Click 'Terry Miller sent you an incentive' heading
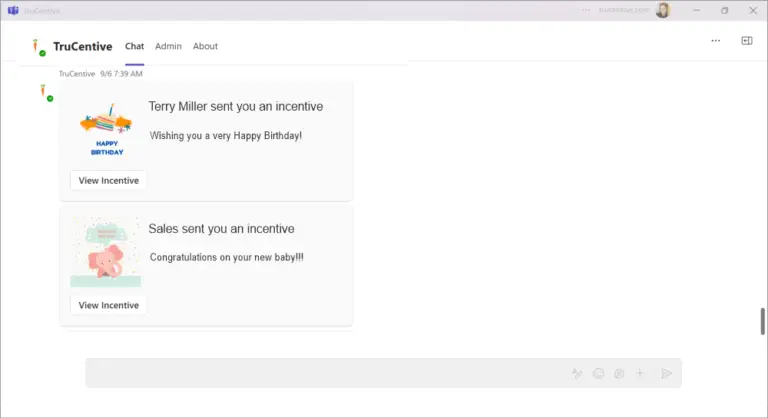 tap(236, 106)
